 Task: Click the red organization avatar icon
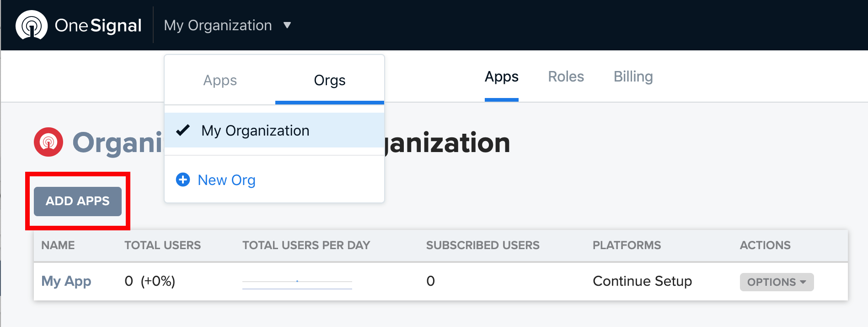pyautogui.click(x=48, y=142)
